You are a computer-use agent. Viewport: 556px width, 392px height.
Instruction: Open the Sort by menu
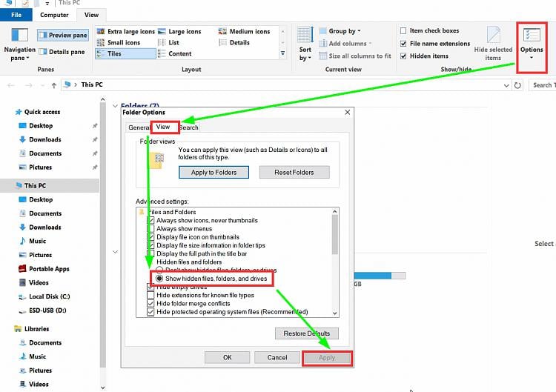click(305, 44)
